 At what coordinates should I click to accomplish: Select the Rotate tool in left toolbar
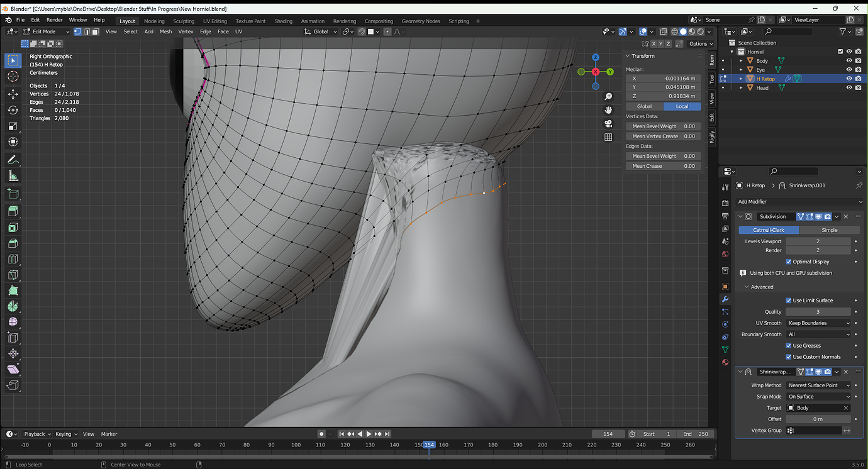pyautogui.click(x=13, y=110)
